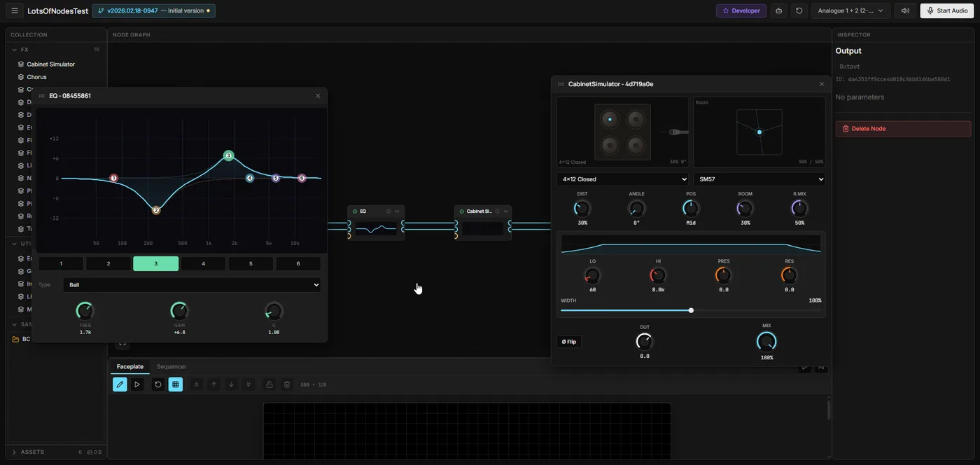Screen dimensions: 980x465
Task: Open the 4x12 Closed cabinet dropdown
Action: [622, 179]
